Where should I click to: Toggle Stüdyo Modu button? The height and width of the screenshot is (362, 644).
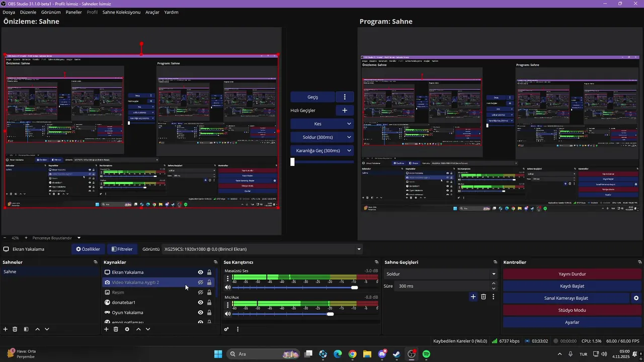[x=572, y=310]
